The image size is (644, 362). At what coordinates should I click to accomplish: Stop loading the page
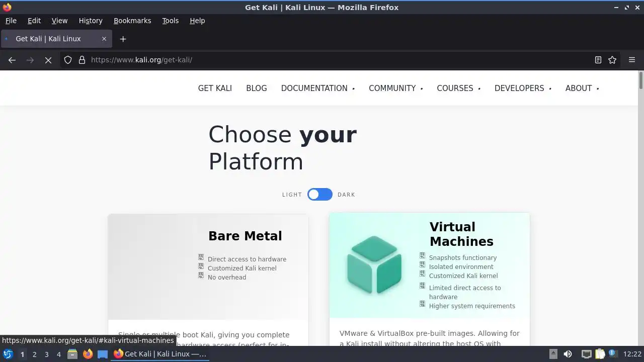[x=48, y=60]
